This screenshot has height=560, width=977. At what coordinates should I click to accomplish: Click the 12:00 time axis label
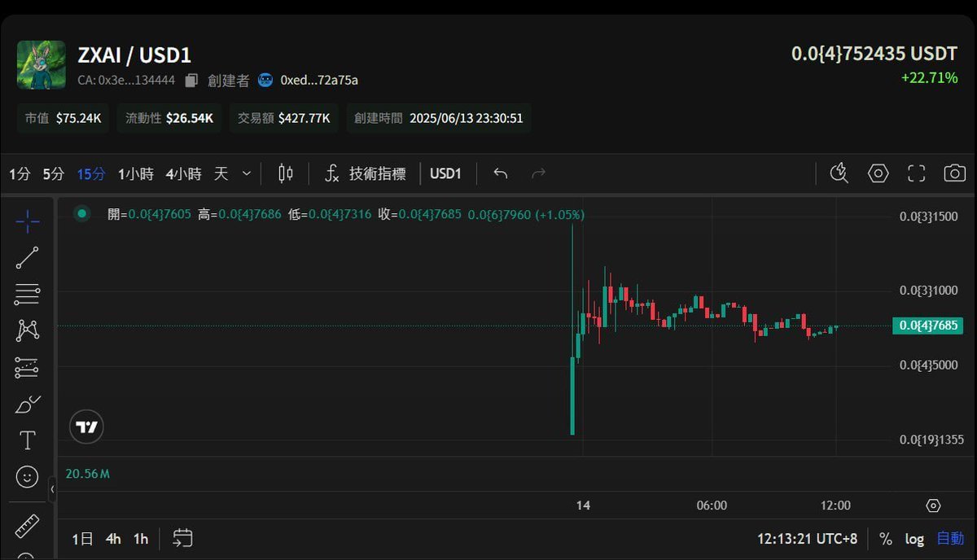click(835, 505)
